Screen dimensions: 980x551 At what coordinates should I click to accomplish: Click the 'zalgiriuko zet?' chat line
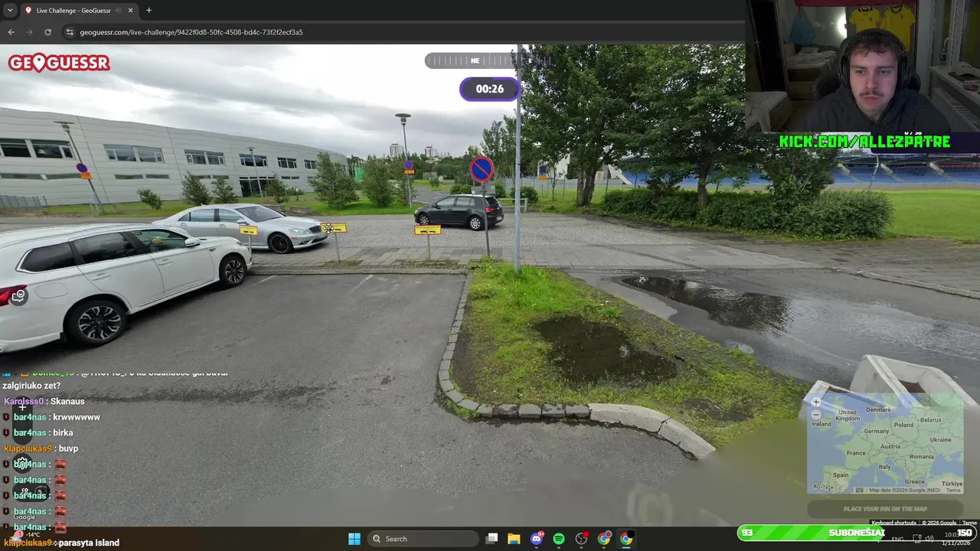(x=31, y=386)
